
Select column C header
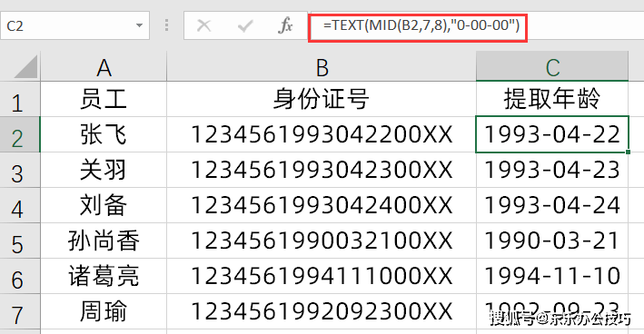552,67
